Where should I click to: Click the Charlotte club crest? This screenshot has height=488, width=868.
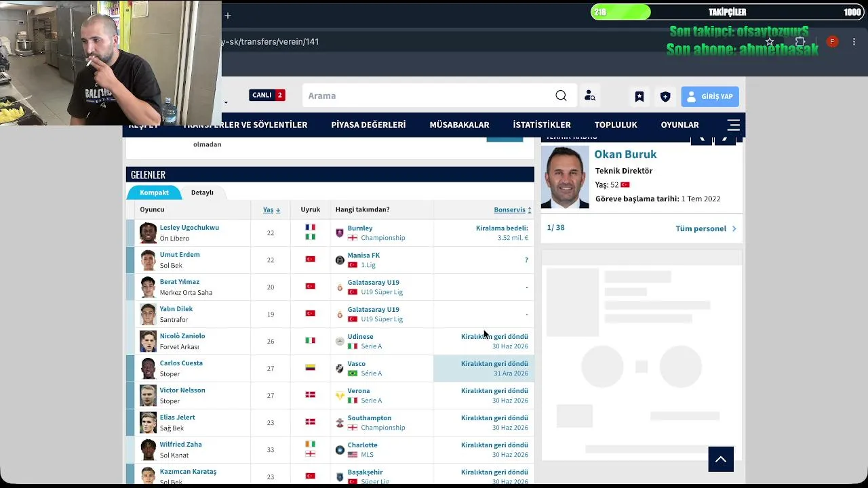coord(340,449)
